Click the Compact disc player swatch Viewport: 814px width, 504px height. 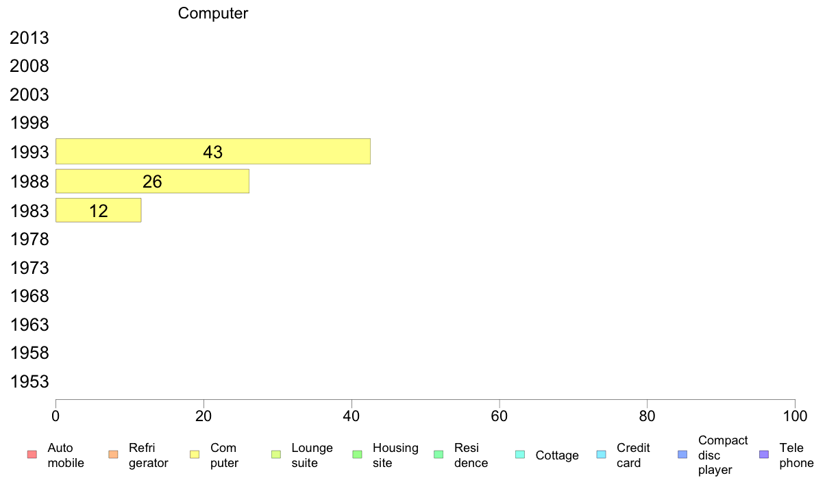click(x=682, y=455)
